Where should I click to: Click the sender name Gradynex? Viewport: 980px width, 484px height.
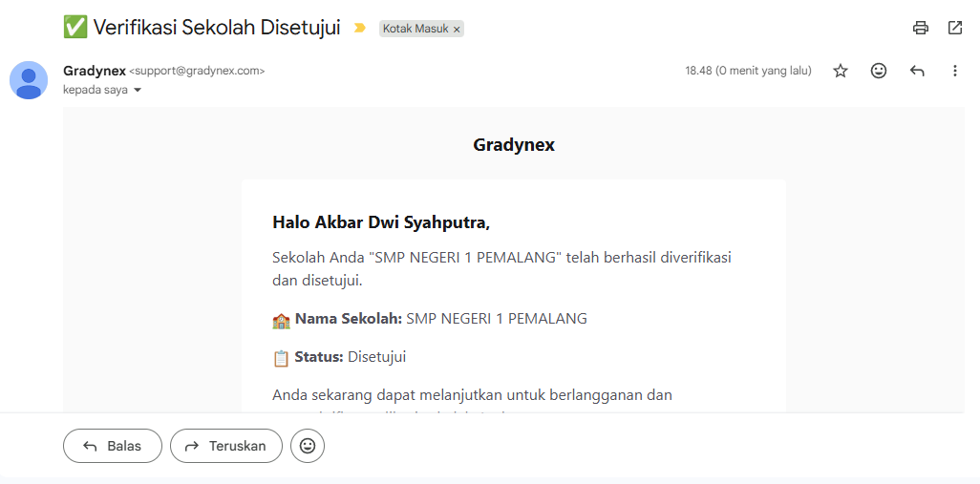[x=95, y=71]
